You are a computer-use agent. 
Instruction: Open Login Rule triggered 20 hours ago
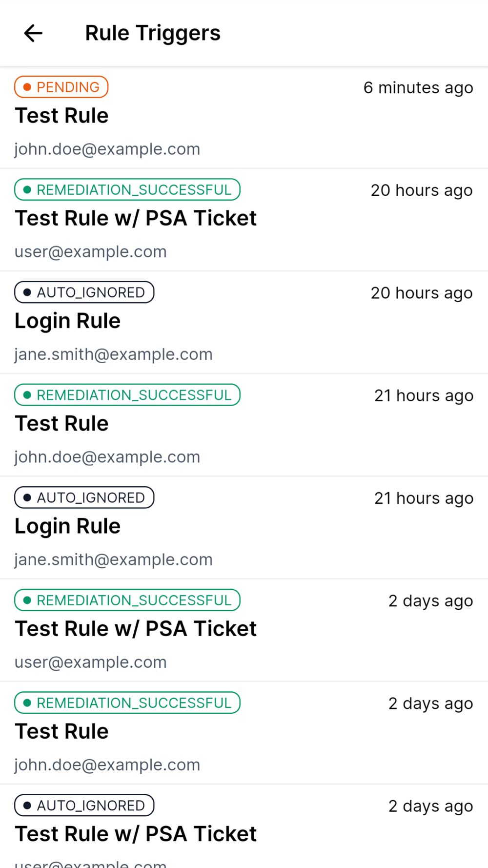(x=244, y=323)
